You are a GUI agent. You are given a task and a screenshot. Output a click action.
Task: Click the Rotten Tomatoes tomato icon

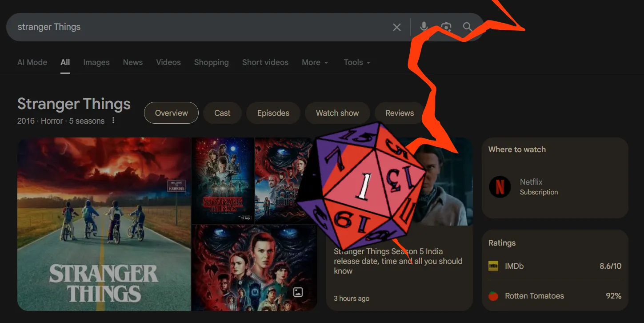pos(493,296)
